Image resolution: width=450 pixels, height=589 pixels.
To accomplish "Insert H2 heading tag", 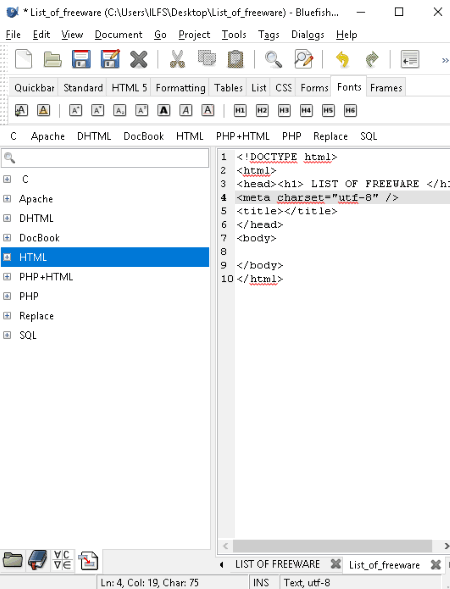I will click(262, 110).
